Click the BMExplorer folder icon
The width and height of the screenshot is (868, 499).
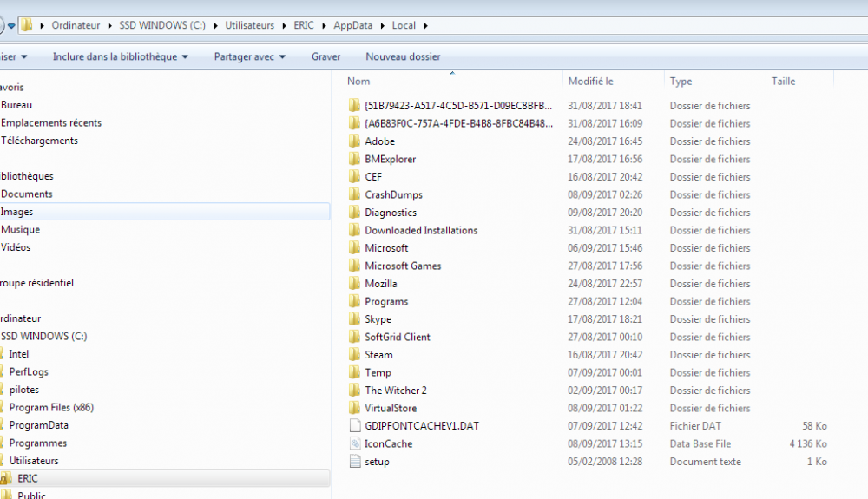click(354, 159)
